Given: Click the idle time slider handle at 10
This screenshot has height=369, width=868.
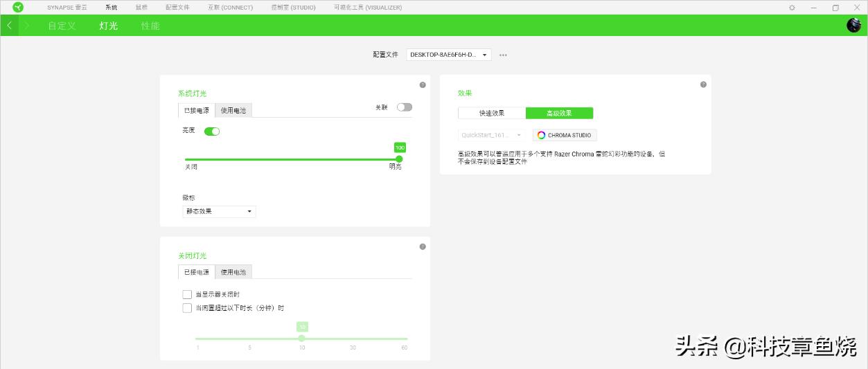Looking at the screenshot, I should tap(301, 338).
